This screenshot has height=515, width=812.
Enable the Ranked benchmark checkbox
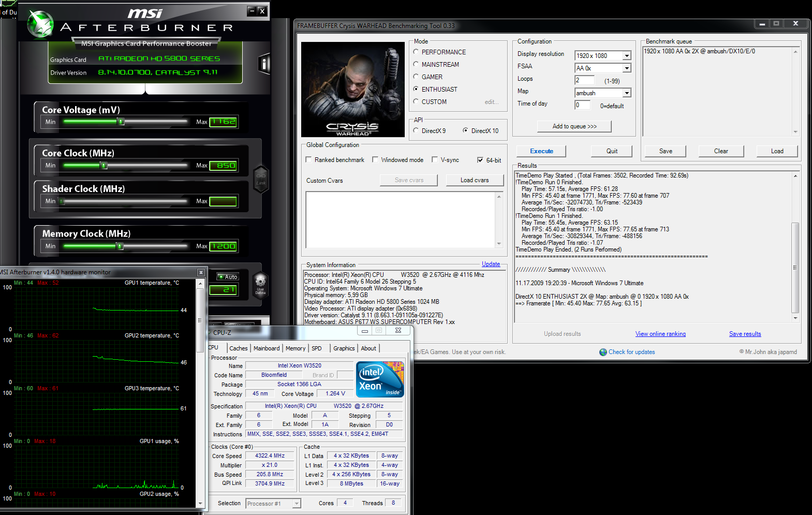(x=309, y=159)
